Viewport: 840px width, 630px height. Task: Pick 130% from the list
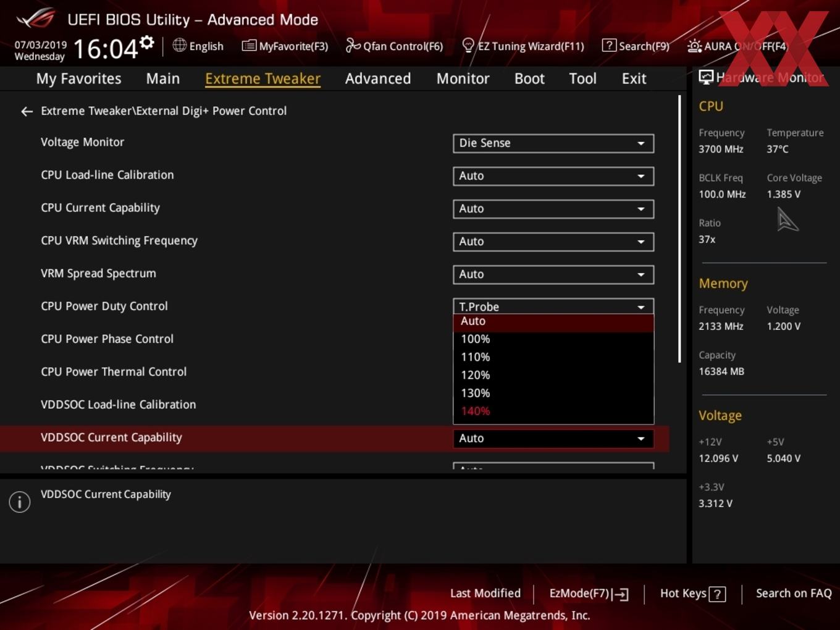553,393
